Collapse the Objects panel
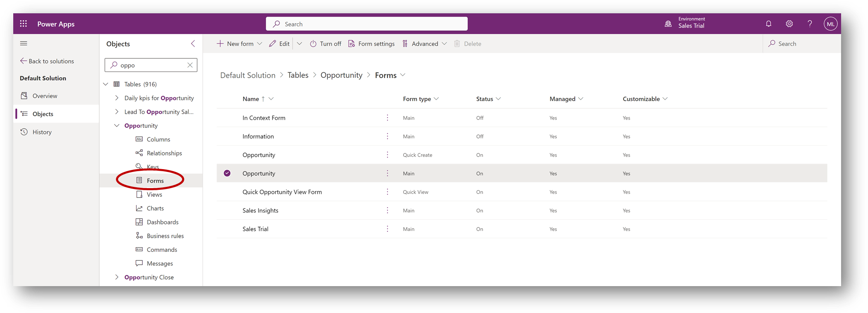 point(193,44)
